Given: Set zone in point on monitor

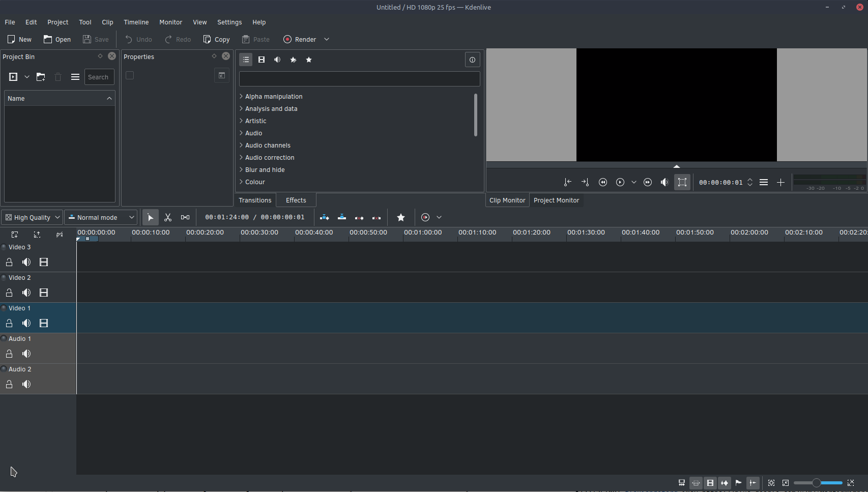Looking at the screenshot, I should (x=568, y=182).
